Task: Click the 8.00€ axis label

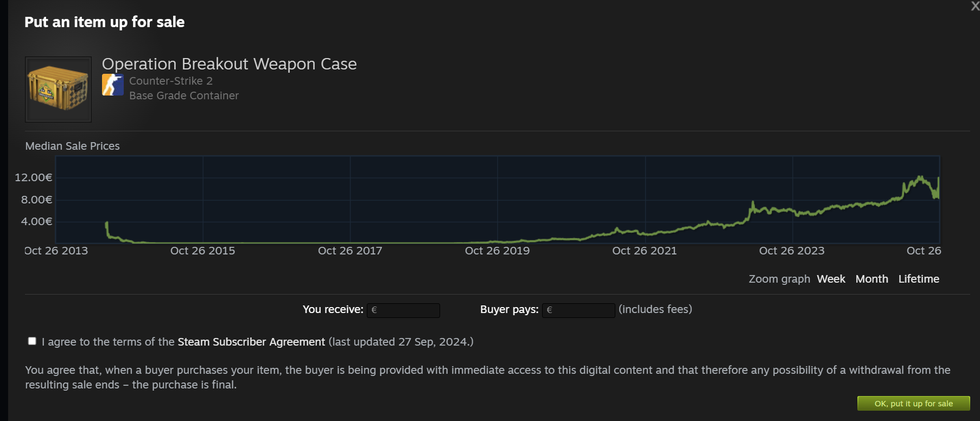Action: tap(36, 200)
